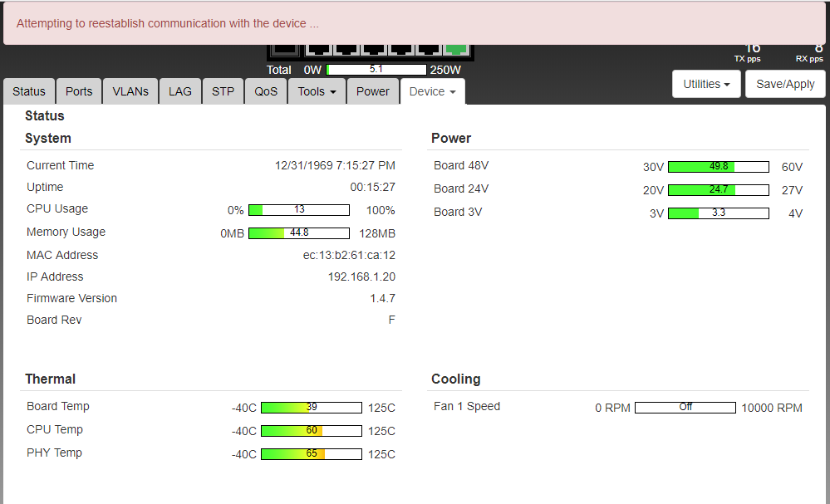830x504 pixels.
Task: Open the QoS tab
Action: (x=266, y=91)
